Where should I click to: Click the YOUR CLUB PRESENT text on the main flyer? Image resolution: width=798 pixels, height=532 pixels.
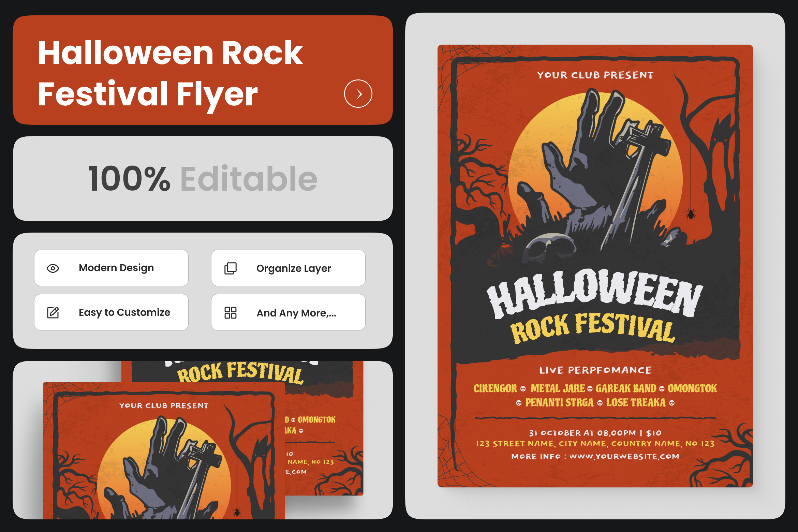[595, 75]
